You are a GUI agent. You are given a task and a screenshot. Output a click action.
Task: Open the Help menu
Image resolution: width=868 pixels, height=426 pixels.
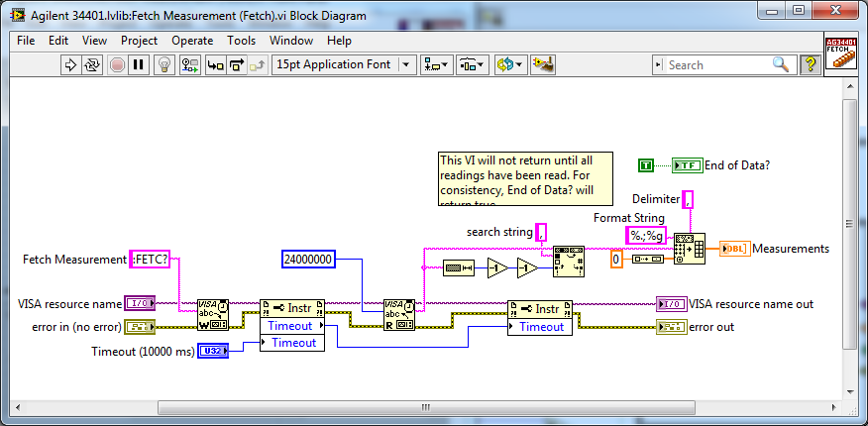pos(339,41)
